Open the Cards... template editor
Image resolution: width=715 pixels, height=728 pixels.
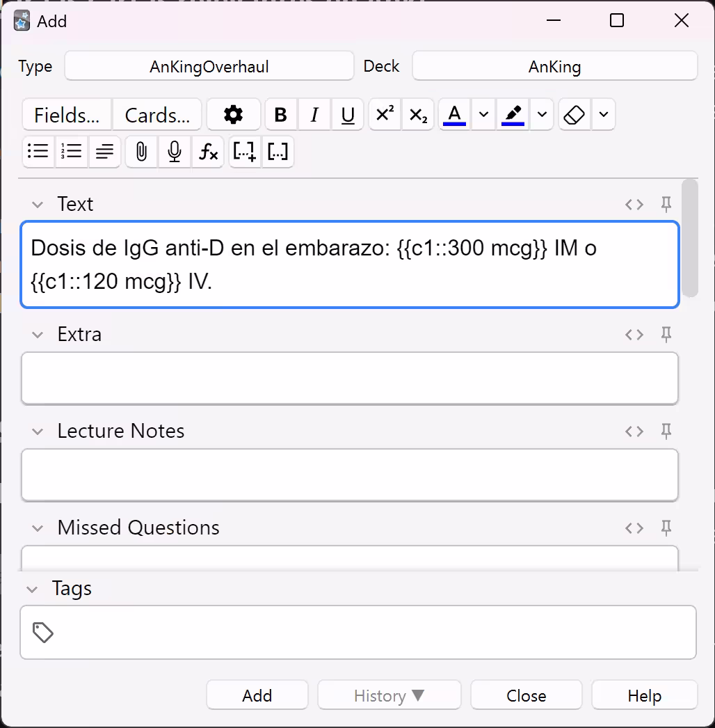coord(157,115)
